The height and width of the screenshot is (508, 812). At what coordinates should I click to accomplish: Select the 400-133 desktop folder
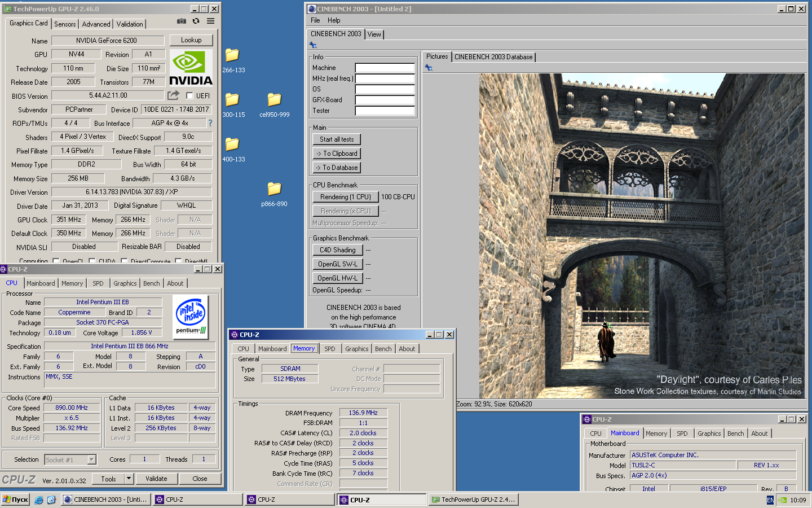233,150
